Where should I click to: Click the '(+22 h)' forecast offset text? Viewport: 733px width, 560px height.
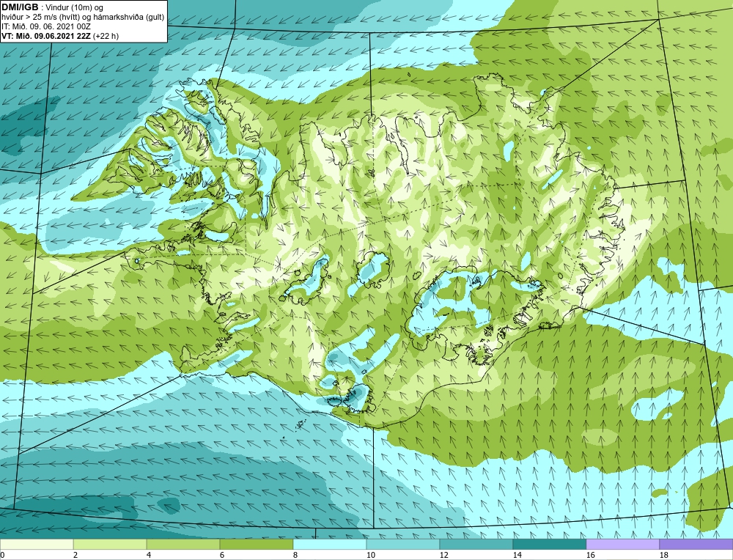(x=106, y=36)
